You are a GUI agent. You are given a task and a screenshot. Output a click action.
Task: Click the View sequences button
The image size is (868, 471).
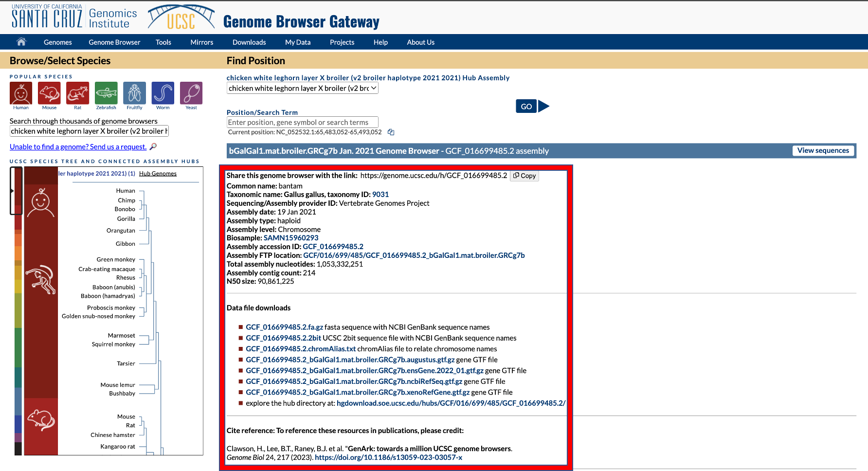823,151
